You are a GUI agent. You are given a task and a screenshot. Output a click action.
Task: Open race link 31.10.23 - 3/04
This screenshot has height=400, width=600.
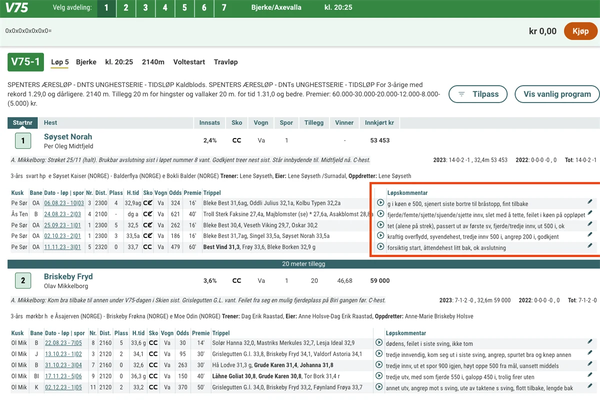[x=64, y=365]
